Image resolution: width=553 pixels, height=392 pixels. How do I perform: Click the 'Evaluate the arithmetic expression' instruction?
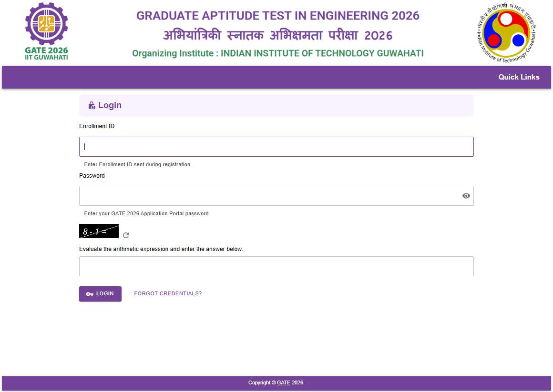pyautogui.click(x=161, y=249)
